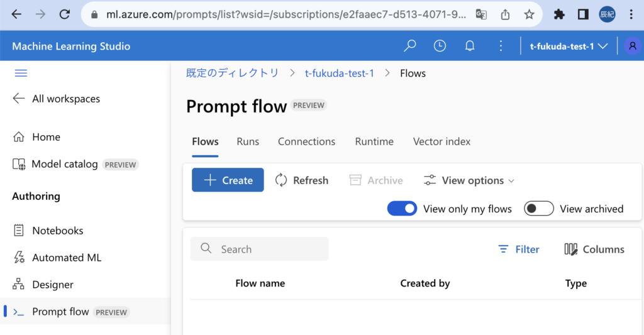644x335 pixels.
Task: Collapse the sidebar with hamburger icon
Action: coord(21,74)
